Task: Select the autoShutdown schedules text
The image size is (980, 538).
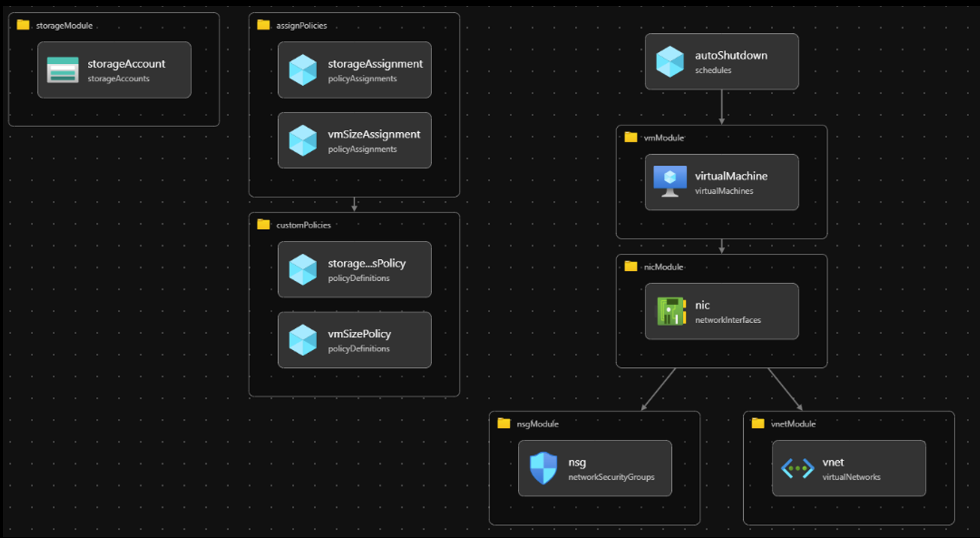Action: pyautogui.click(x=713, y=70)
